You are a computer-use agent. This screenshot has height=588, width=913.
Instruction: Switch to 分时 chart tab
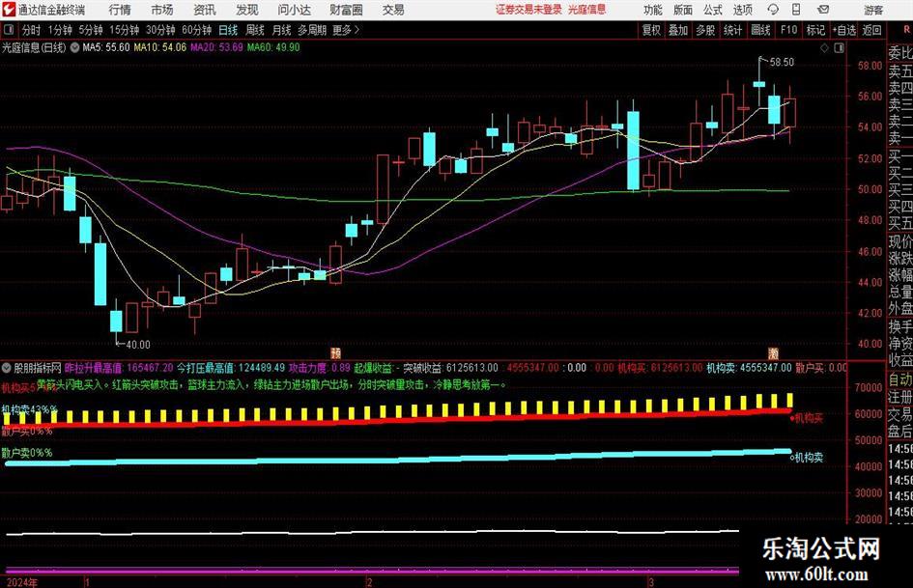point(32,30)
